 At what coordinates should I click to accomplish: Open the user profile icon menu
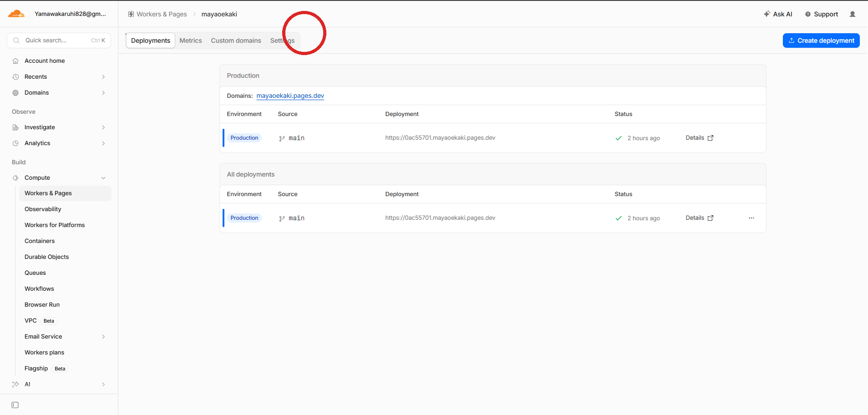[853, 14]
